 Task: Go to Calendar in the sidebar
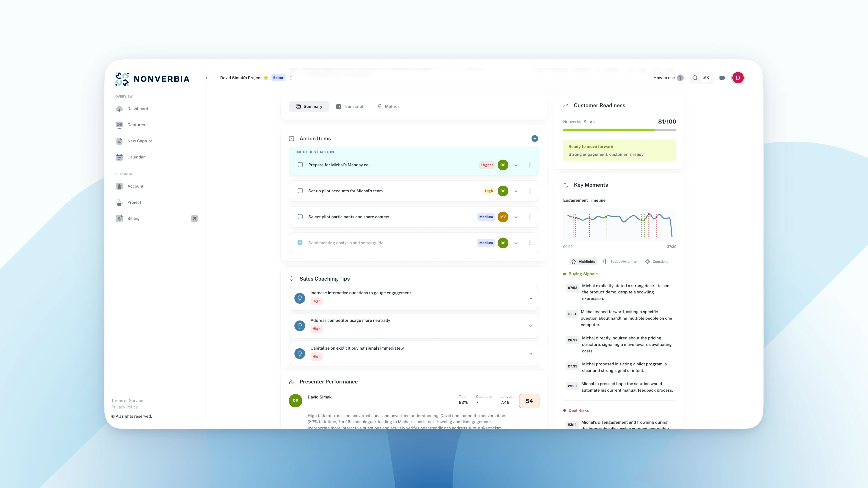(x=136, y=157)
